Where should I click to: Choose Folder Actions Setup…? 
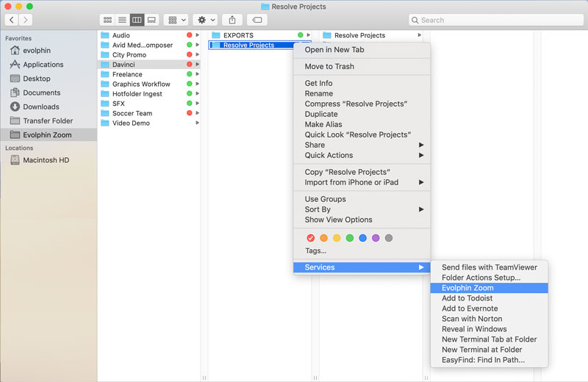click(x=490, y=278)
